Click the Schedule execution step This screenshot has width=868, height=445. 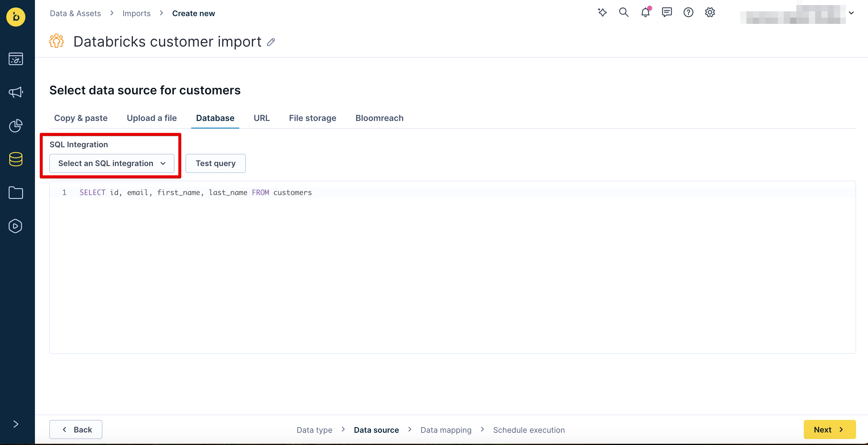click(x=529, y=430)
